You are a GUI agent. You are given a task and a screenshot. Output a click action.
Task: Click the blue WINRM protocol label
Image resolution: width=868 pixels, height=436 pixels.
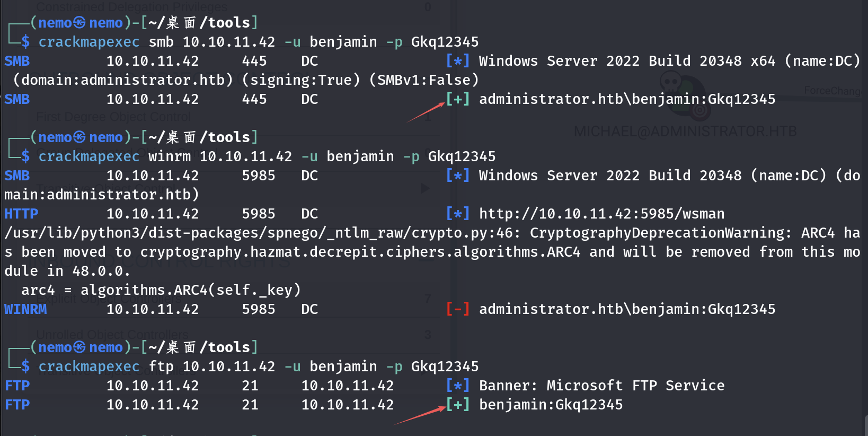coord(25,309)
